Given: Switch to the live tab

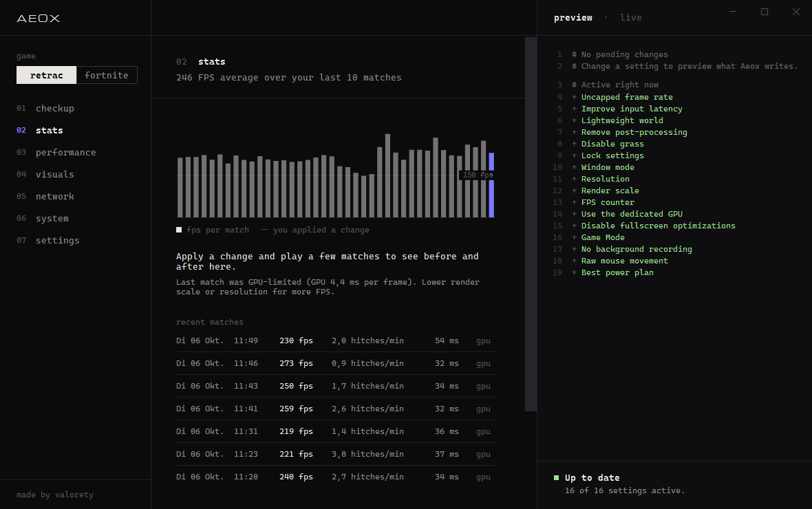Looking at the screenshot, I should click(631, 18).
